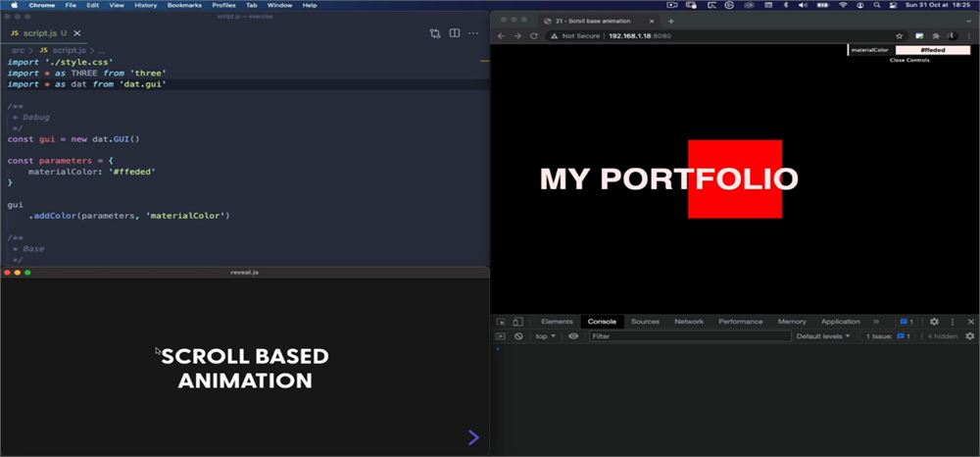The image size is (980, 457).
Task: Click Close Controls in dat.GUI panel
Action: 909,60
